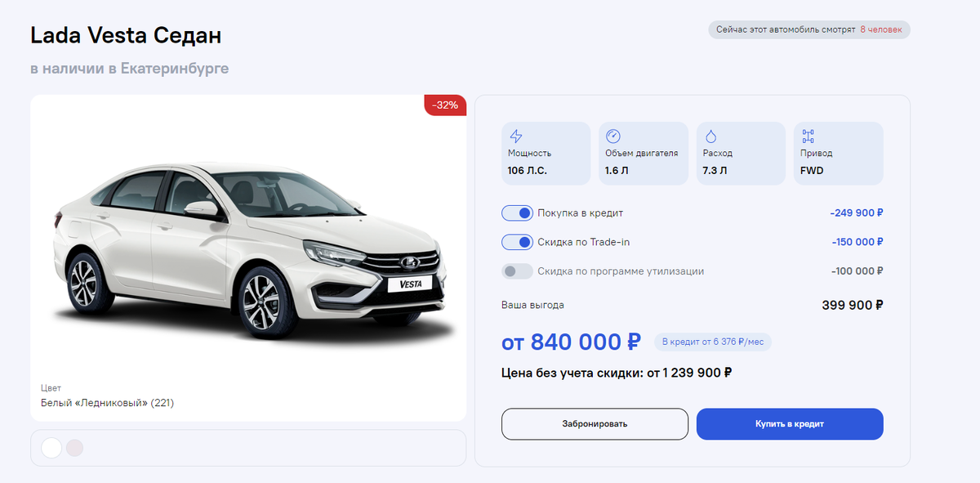Click the Забронировать button

[595, 424]
